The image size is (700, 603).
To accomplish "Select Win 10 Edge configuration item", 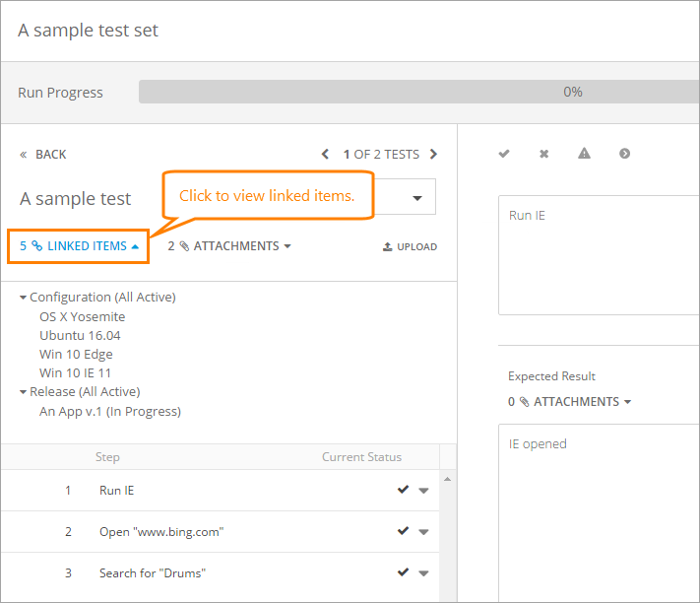I will tap(76, 355).
